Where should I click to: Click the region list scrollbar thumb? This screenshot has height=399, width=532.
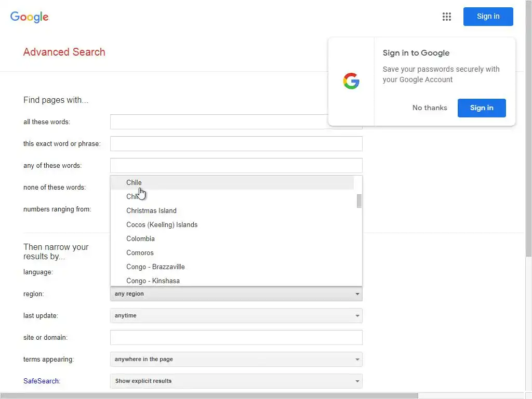point(359,201)
